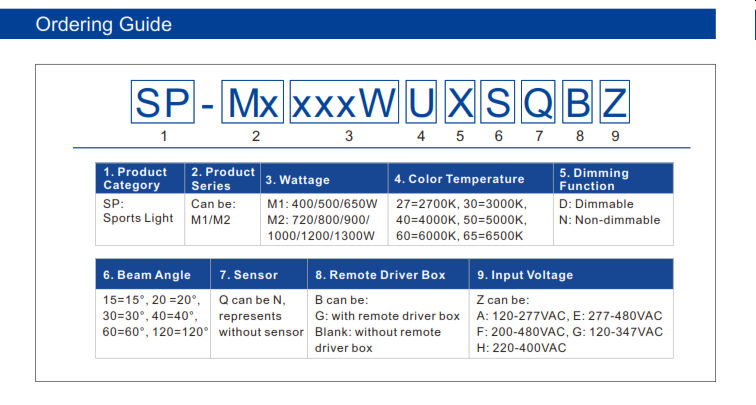Click the 'M1/M2' series value
Viewport: 756px width, 405px height.
211,220
